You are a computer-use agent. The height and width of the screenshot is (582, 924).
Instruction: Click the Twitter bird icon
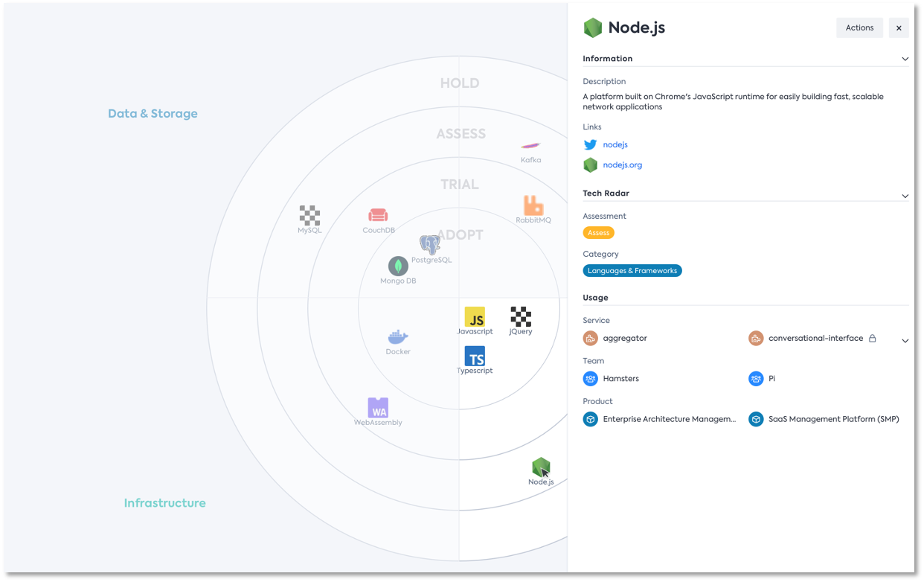coord(590,145)
